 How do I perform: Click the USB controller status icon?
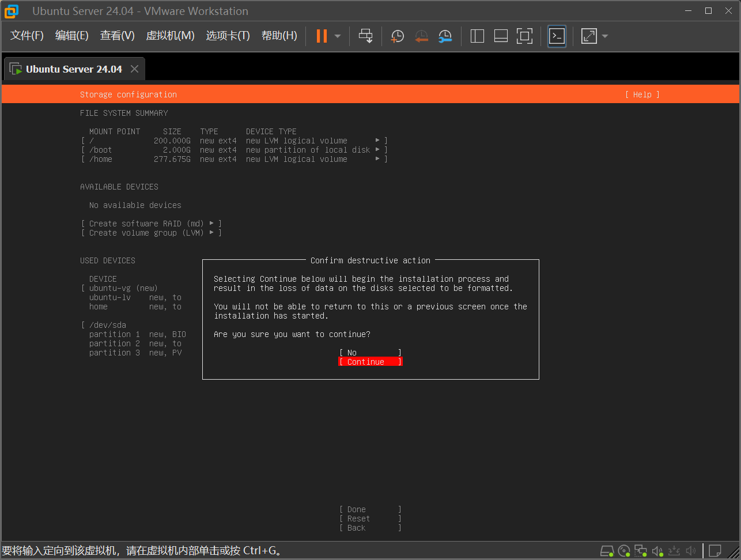click(674, 551)
